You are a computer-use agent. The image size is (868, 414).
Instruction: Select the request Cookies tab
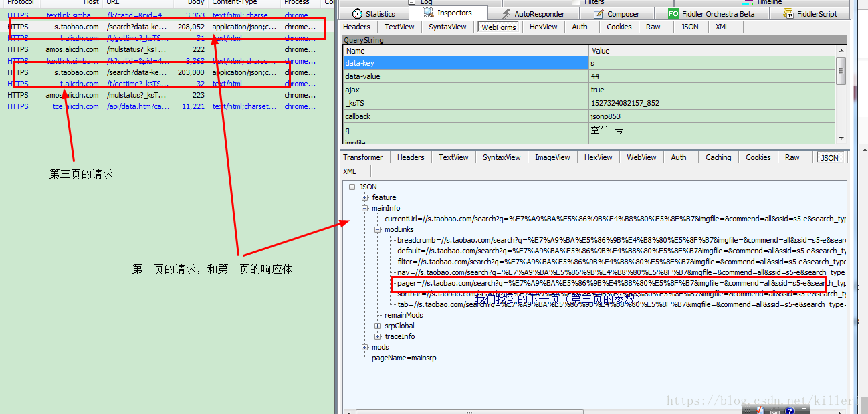click(x=619, y=27)
